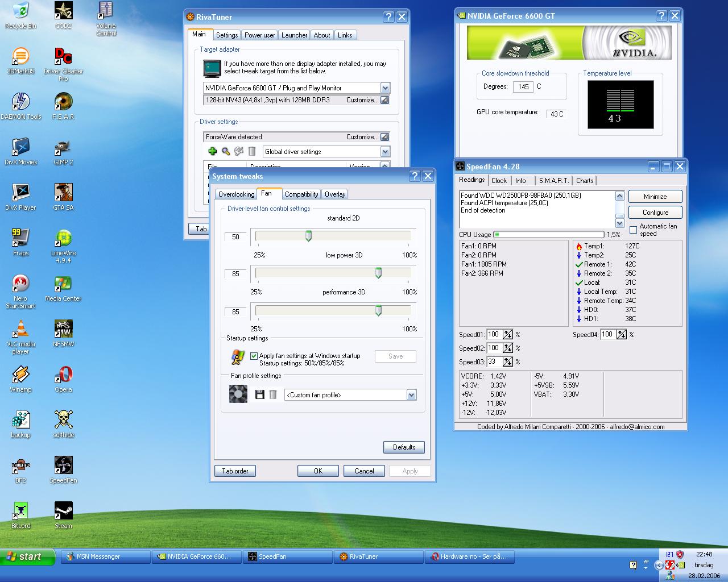Click the Minimize button in SpeedFan Readings
The width and height of the screenshot is (728, 582).
655,196
